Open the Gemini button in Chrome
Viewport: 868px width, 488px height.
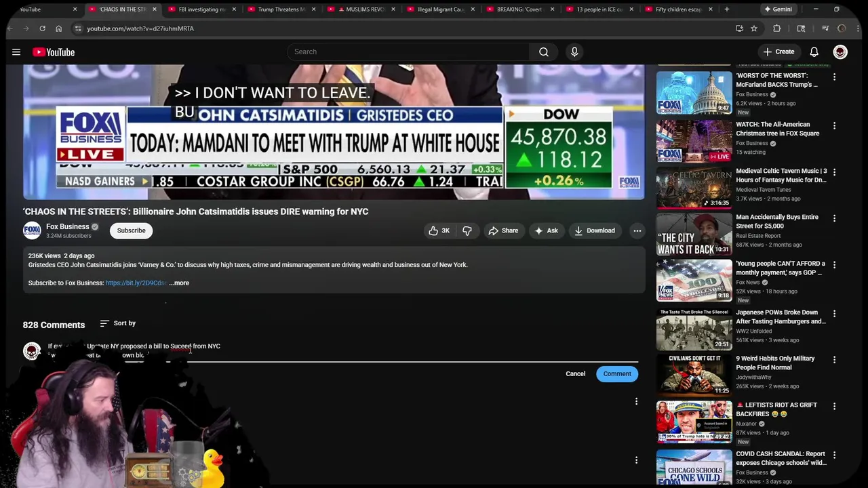click(778, 9)
